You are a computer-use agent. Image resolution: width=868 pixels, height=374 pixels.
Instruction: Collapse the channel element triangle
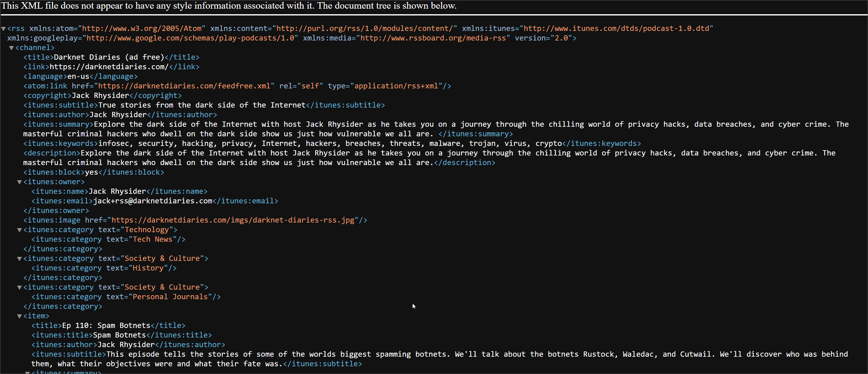coord(11,48)
